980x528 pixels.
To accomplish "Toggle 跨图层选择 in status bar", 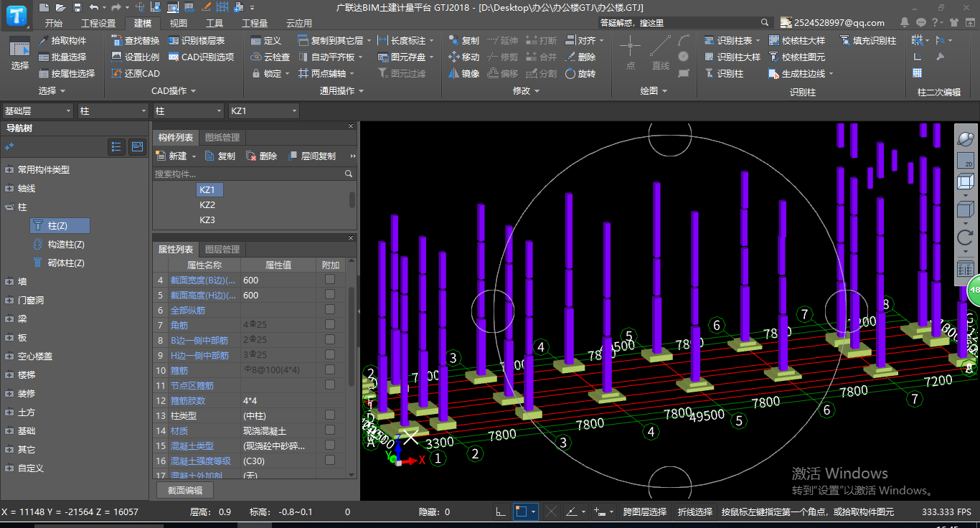I will (644, 511).
